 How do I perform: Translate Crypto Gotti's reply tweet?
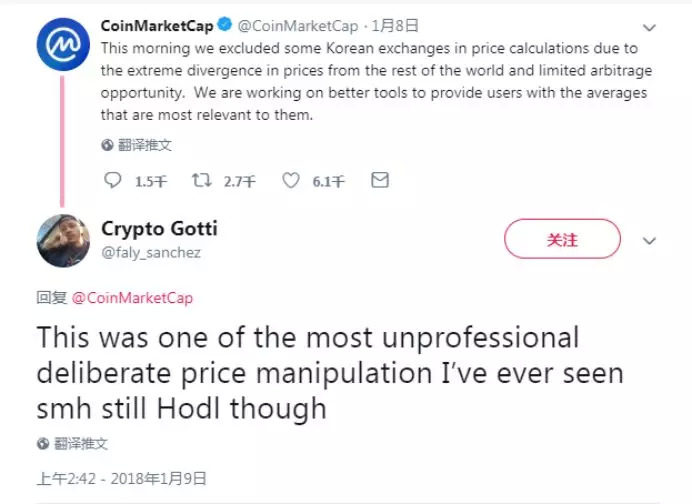pos(81,443)
